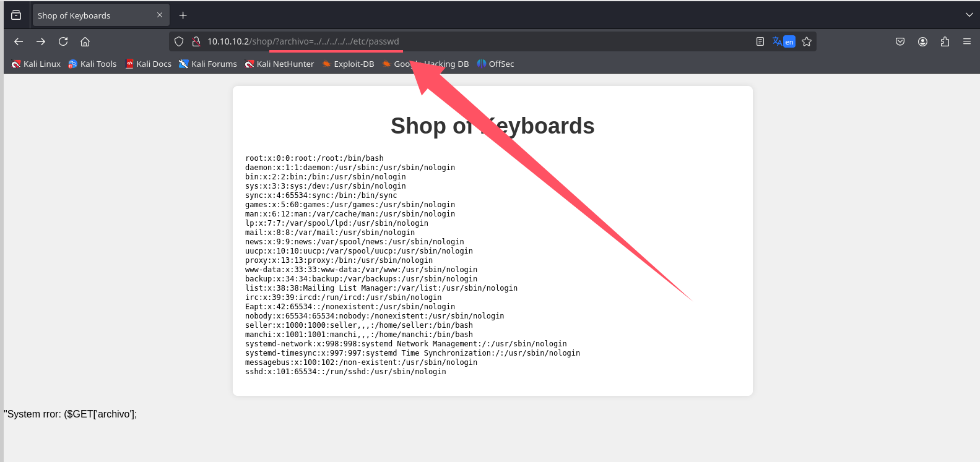Bookmark this page with the star
The image size is (980, 462).
click(x=807, y=41)
